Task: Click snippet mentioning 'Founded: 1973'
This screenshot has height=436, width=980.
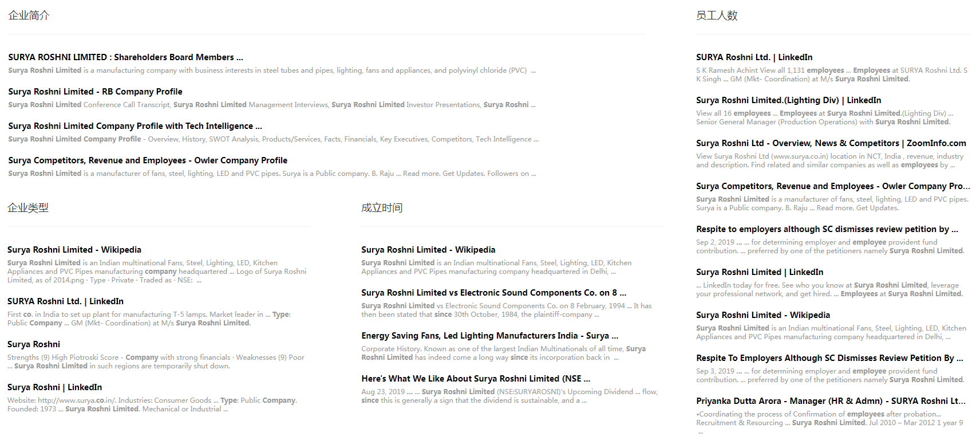Action: click(x=152, y=404)
